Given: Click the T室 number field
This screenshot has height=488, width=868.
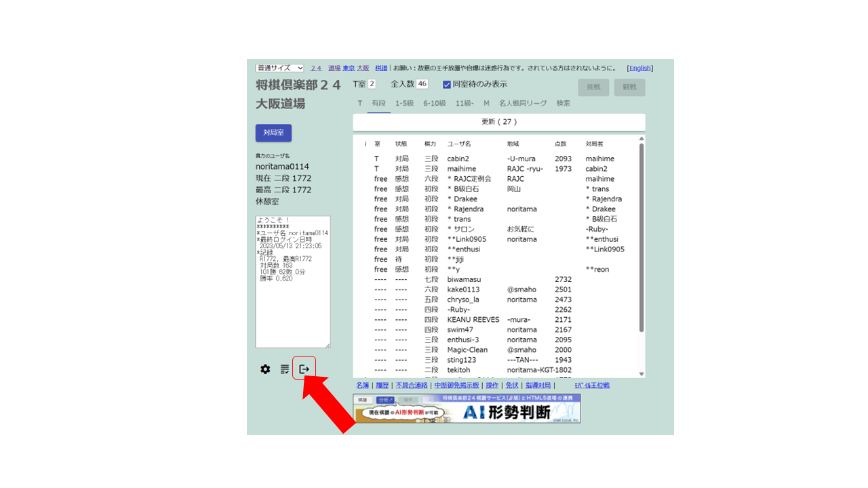Looking at the screenshot, I should tap(372, 84).
